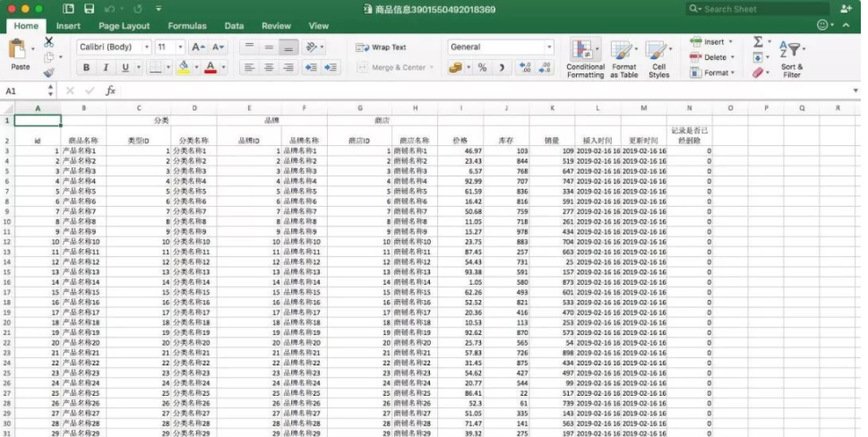The height and width of the screenshot is (437, 868).
Task: Apply the red font color A
Action: [211, 67]
